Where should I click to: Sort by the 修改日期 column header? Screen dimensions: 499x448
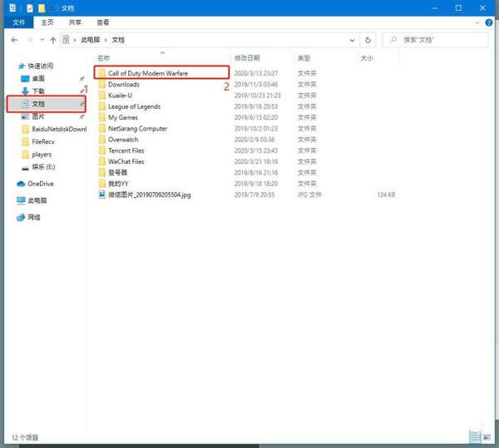click(247, 58)
